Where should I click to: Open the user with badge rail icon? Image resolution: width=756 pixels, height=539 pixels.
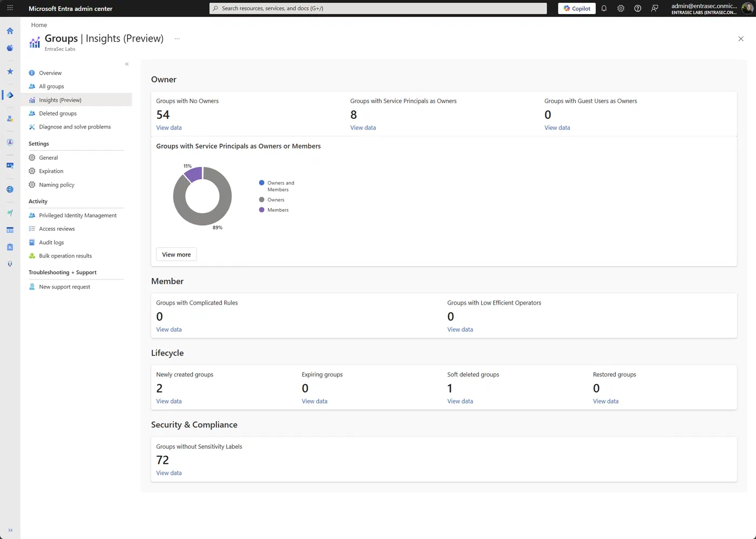click(10, 119)
